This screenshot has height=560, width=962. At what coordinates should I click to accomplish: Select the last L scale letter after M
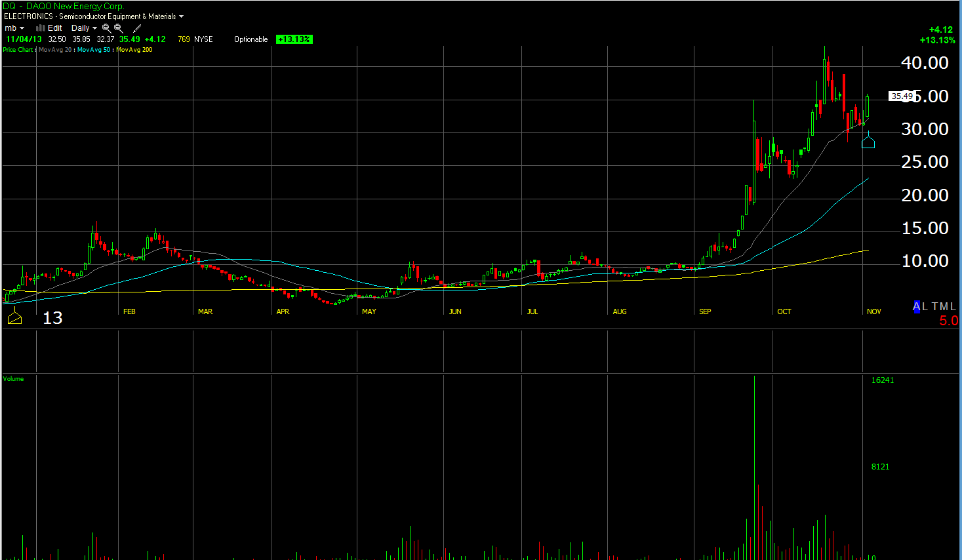pos(953,306)
